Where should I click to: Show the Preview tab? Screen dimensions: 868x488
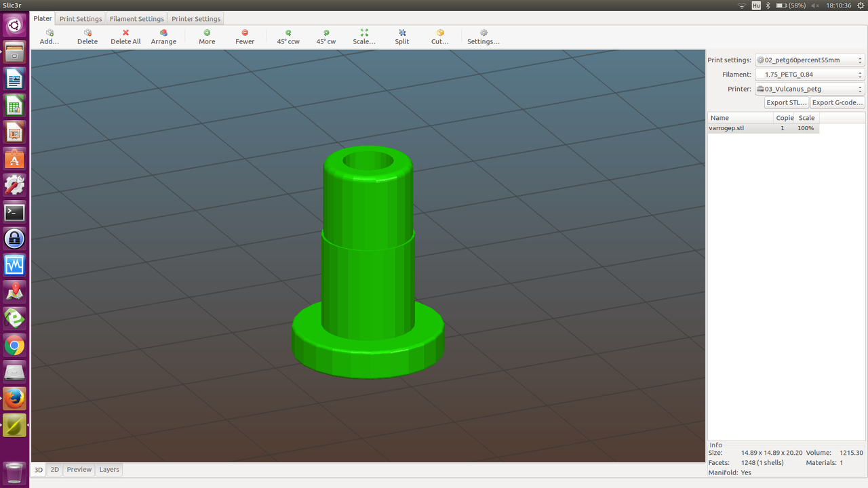(x=79, y=470)
